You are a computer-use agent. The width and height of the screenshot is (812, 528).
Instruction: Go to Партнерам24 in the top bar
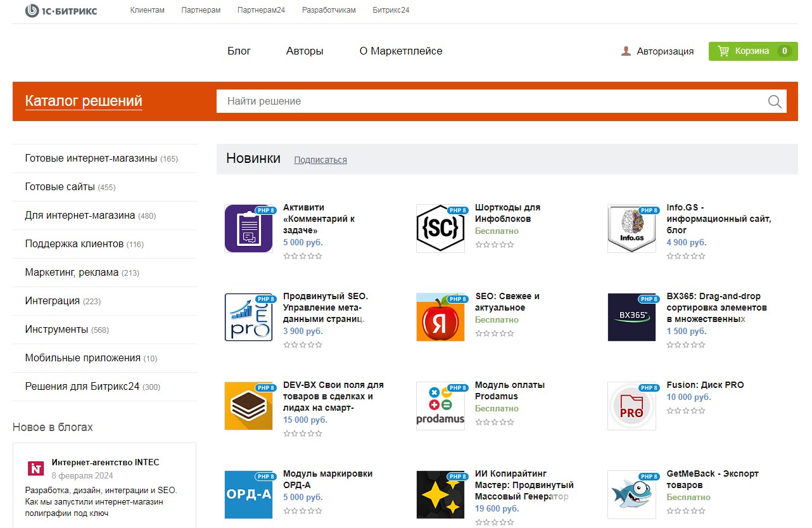pyautogui.click(x=262, y=10)
